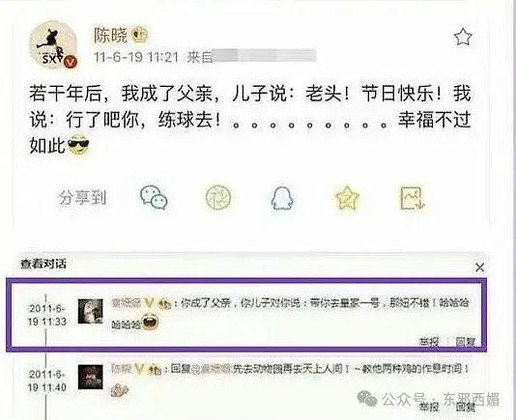Click the 陈晓 name in the 11:40 reply
The height and width of the screenshot is (420, 516).
[122, 369]
